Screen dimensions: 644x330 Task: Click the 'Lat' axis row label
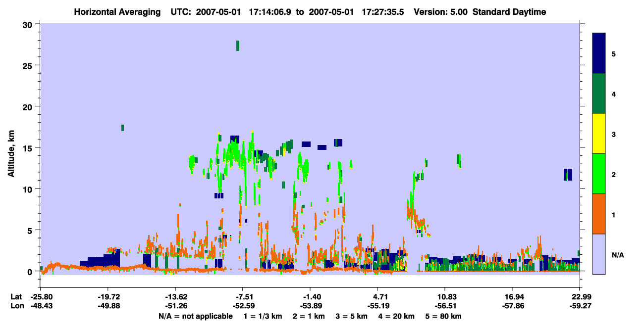(16, 296)
